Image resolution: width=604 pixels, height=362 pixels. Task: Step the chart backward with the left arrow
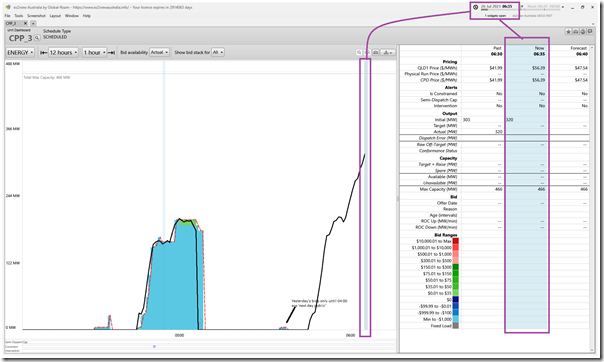(44, 52)
